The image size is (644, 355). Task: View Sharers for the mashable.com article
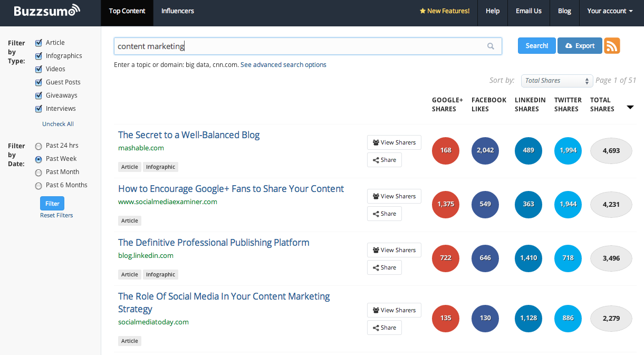[394, 142]
